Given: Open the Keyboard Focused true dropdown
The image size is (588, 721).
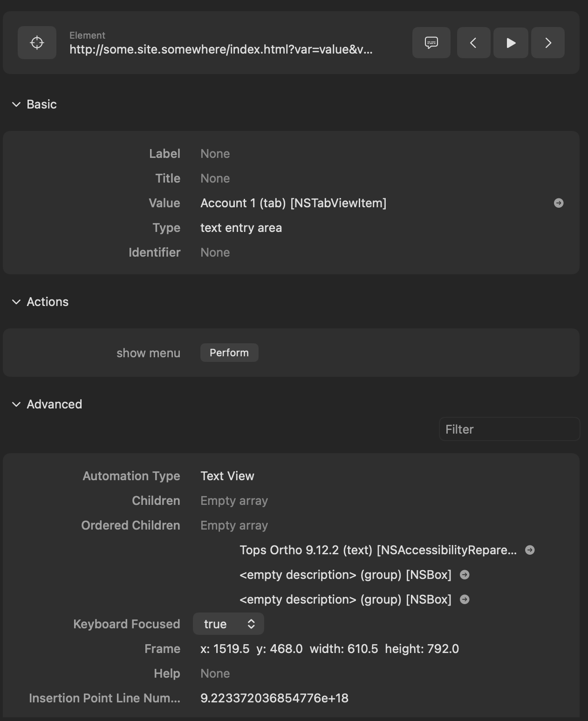Looking at the screenshot, I should coord(228,624).
